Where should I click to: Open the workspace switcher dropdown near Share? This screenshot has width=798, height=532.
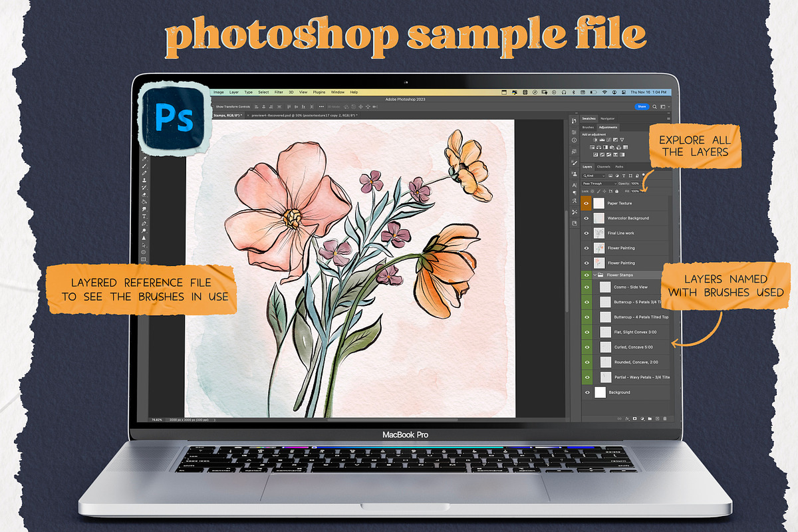(664, 106)
